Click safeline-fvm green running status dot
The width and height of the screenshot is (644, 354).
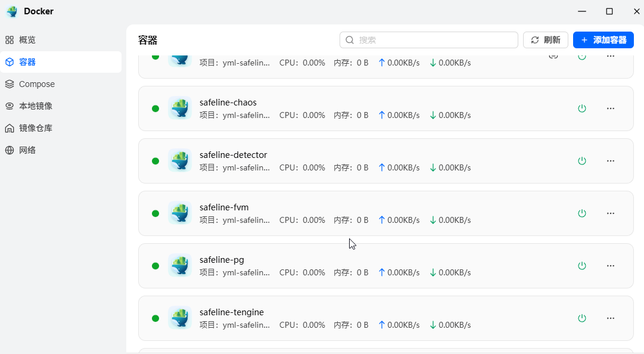click(155, 213)
